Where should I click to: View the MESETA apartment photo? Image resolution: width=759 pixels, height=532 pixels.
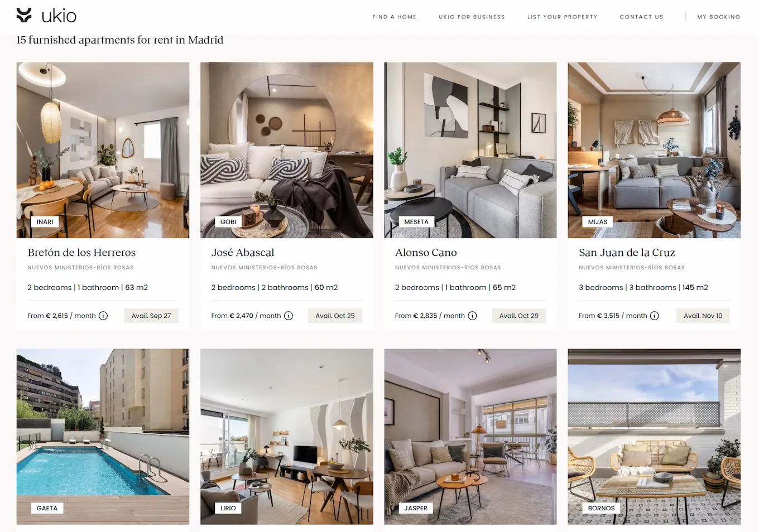470,150
